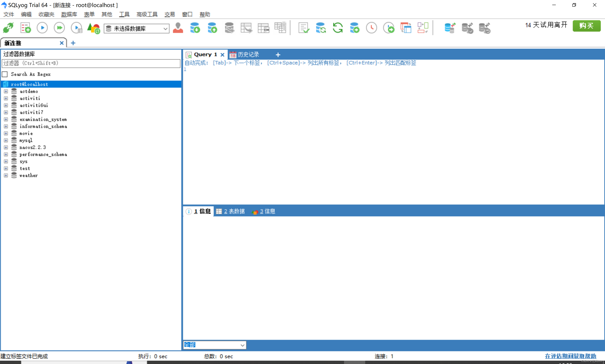
Task: Click the gray database with checkmark icon
Action: [x=467, y=28]
